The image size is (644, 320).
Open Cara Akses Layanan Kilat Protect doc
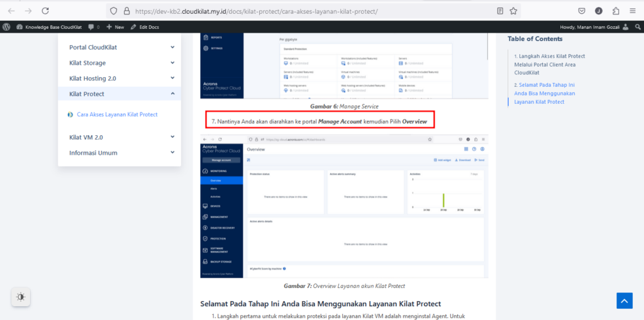pyautogui.click(x=117, y=114)
